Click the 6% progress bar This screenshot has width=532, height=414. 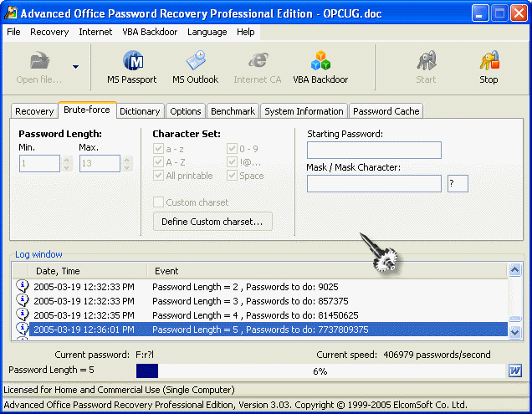point(320,371)
